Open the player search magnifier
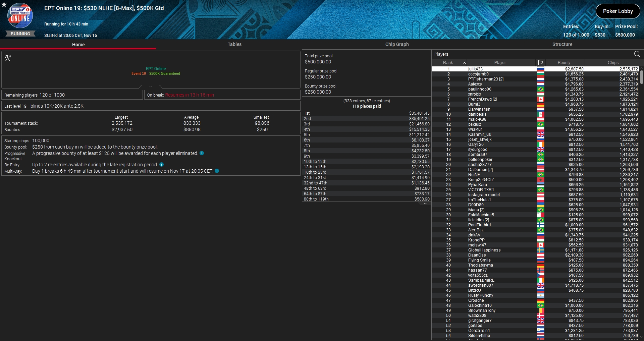 click(637, 54)
